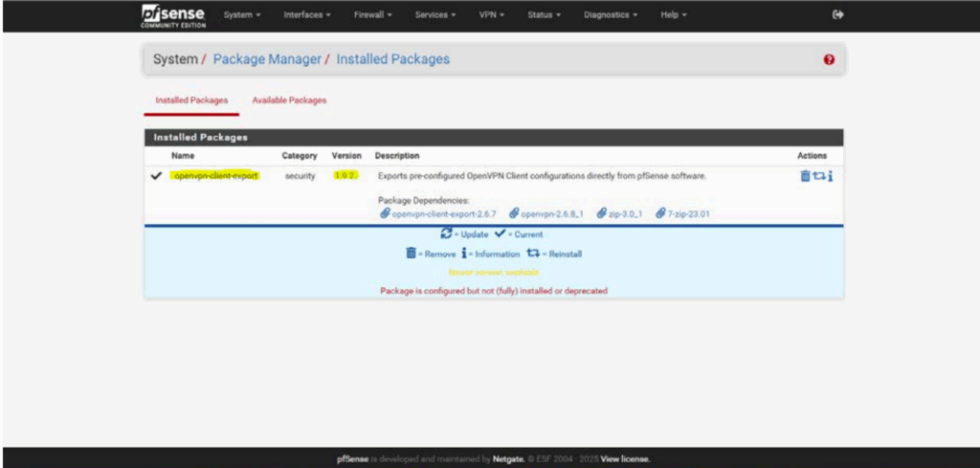The height and width of the screenshot is (468, 980).
Task: Click the Update legend icon
Action: point(446,234)
